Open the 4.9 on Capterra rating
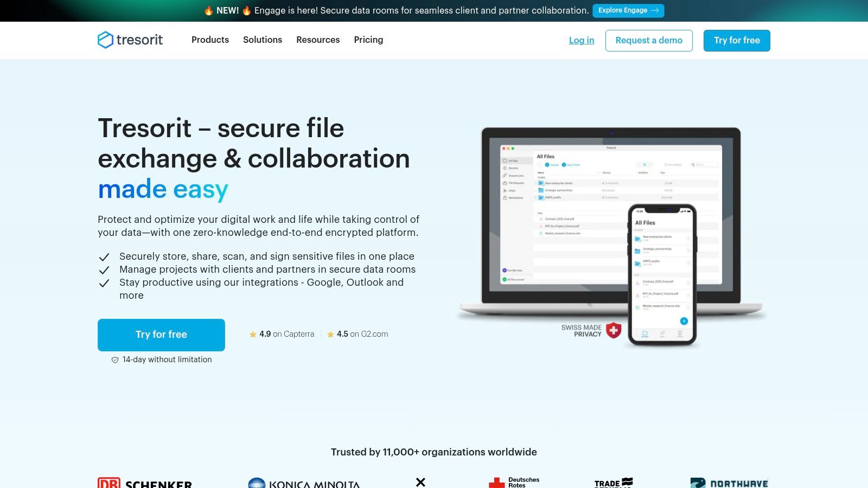 coord(282,334)
